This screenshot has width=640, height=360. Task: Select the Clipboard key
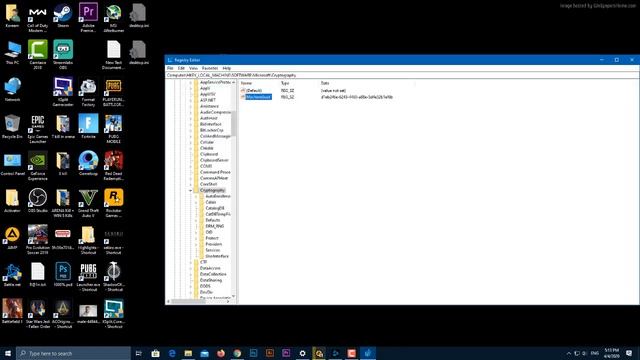[209, 154]
